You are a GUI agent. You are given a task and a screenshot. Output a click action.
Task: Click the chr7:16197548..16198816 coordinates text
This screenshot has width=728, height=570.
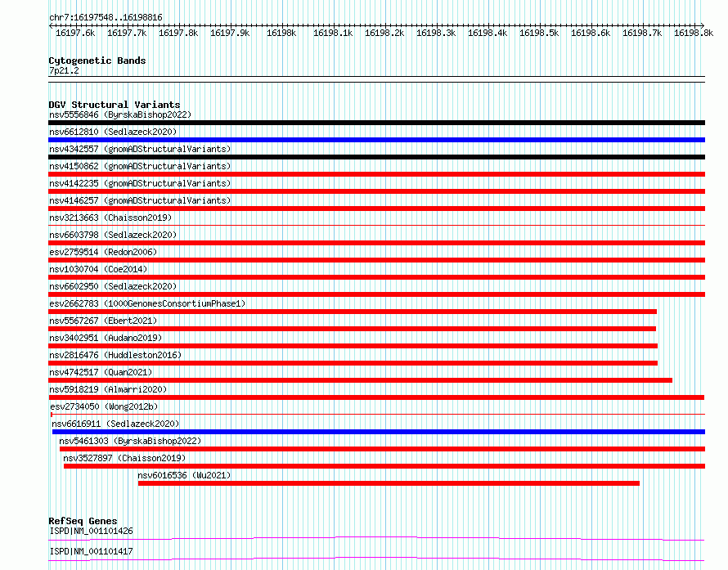point(106,18)
